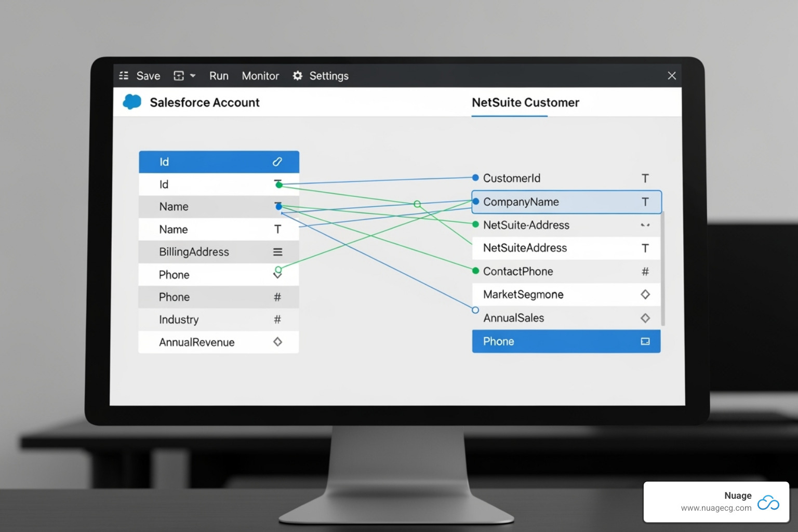Click the dots icon on NetSuite-Address row
This screenshot has height=532, width=798.
coord(645,225)
